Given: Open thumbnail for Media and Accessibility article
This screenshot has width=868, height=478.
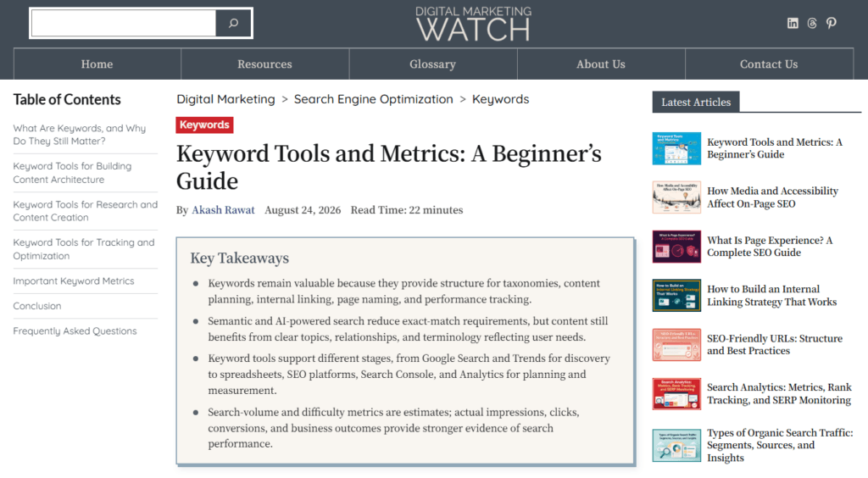Looking at the screenshot, I should (676, 197).
